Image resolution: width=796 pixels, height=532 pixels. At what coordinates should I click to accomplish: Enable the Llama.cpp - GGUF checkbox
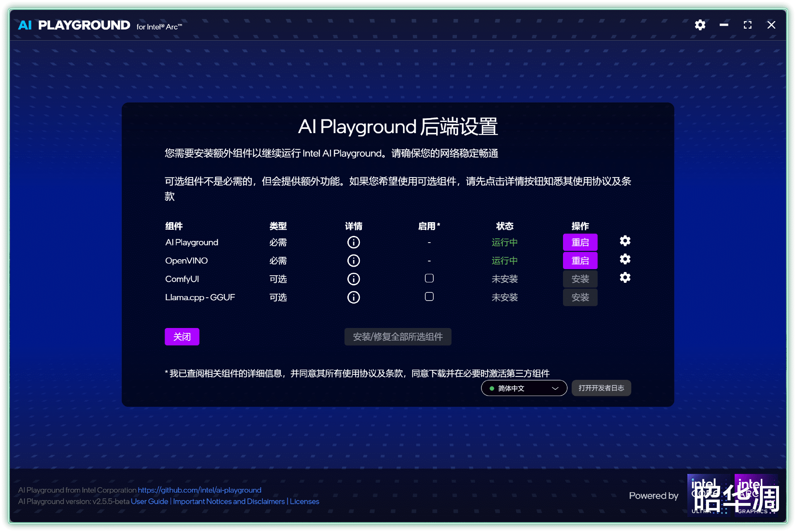(429, 296)
